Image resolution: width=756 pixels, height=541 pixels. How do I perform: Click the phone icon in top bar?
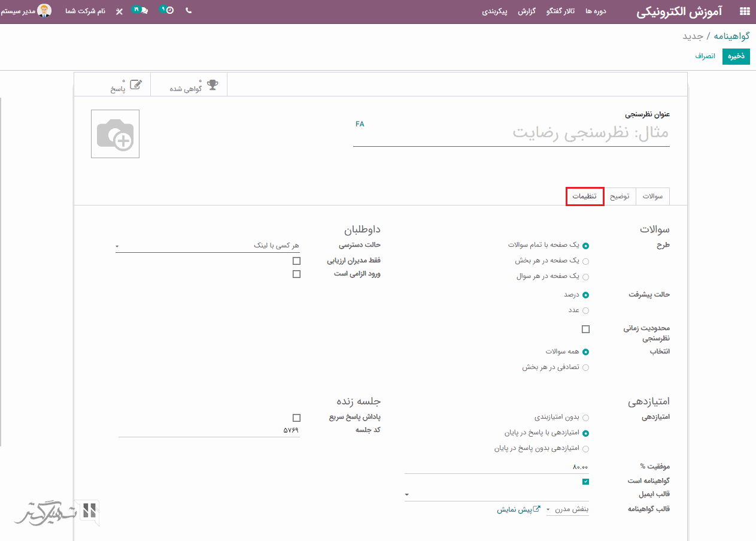click(189, 11)
